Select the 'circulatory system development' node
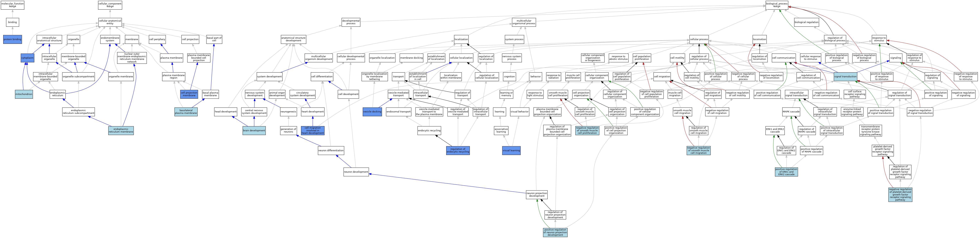980x238 pixels. (302, 94)
